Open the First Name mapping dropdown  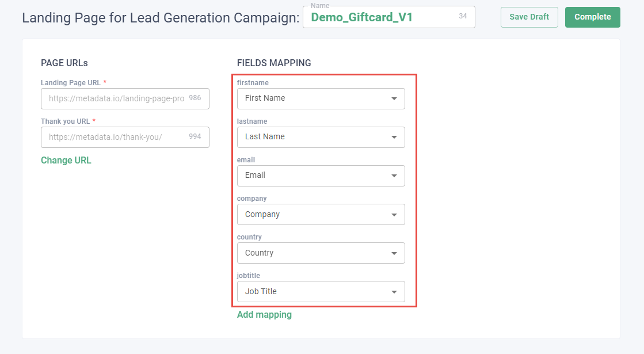pyautogui.click(x=314, y=98)
